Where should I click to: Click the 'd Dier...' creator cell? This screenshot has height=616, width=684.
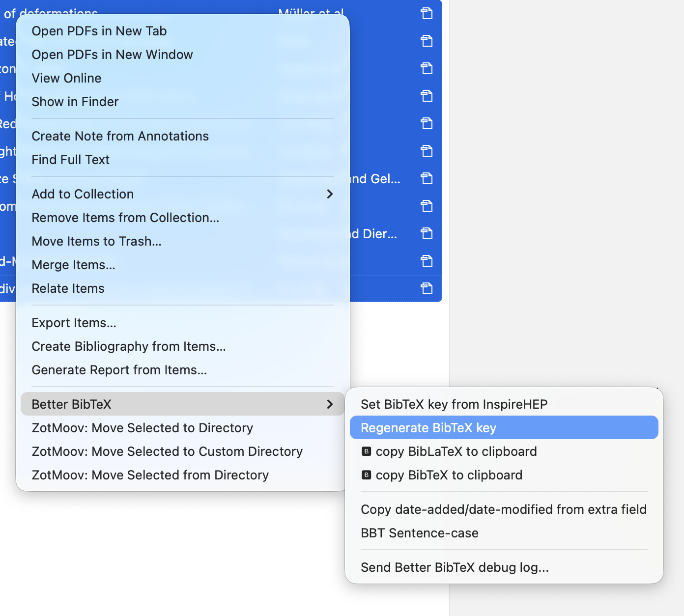(373, 234)
